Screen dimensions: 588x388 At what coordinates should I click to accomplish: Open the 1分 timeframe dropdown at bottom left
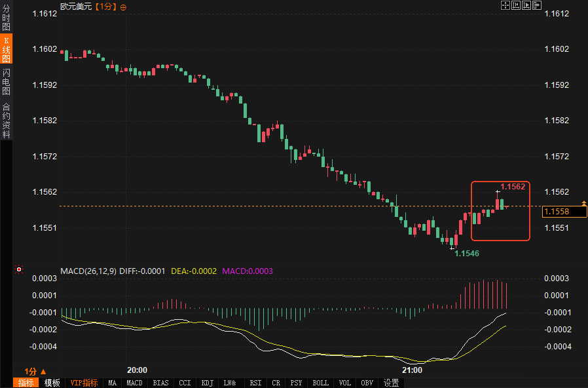click(x=35, y=371)
